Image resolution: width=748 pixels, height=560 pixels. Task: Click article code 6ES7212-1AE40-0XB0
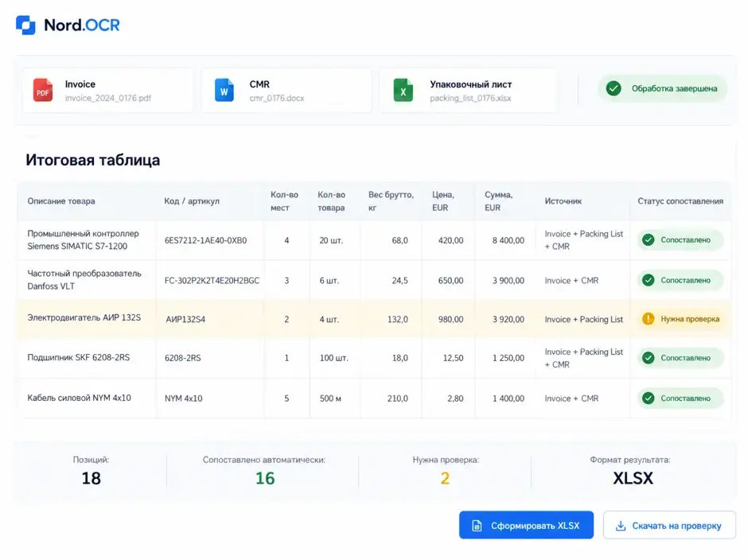click(x=205, y=240)
